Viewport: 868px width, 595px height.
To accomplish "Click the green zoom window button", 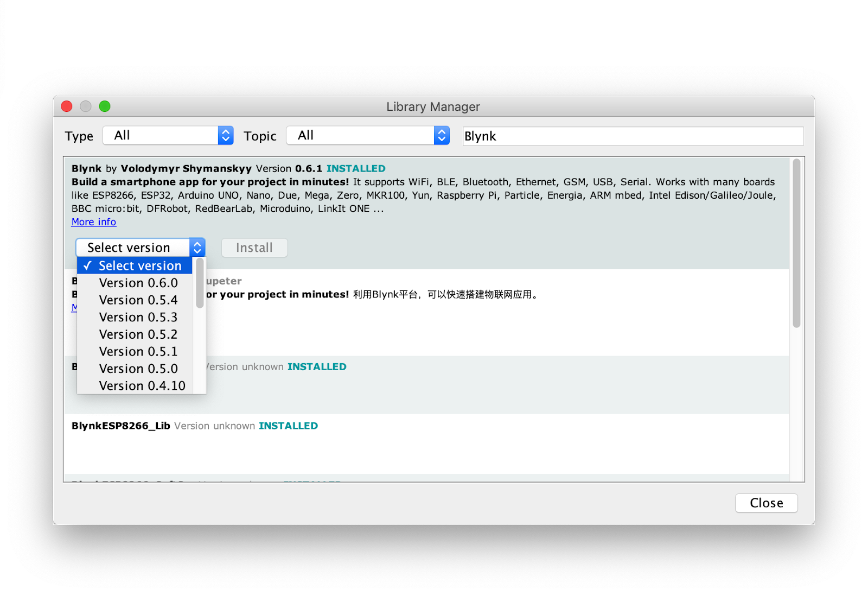I will point(105,106).
